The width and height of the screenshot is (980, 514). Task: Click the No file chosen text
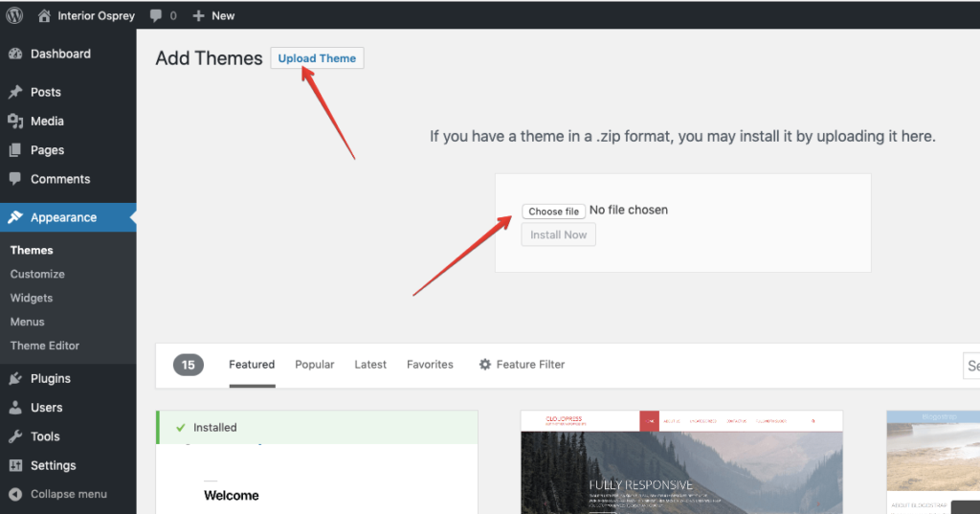[x=629, y=211]
